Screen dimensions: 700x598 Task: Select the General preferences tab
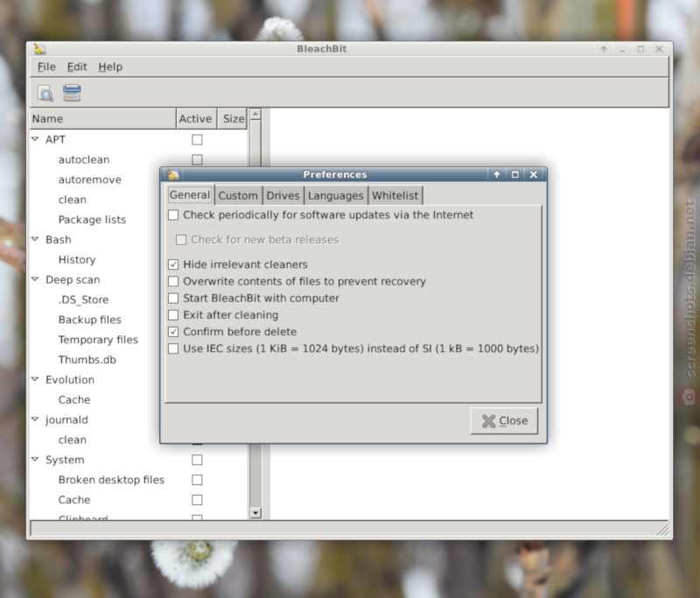[190, 195]
